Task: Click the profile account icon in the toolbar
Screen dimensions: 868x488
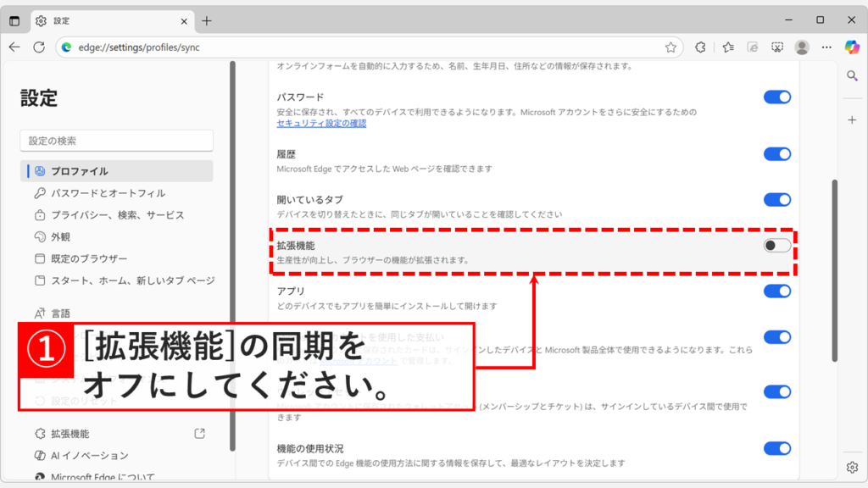Action: coord(802,48)
